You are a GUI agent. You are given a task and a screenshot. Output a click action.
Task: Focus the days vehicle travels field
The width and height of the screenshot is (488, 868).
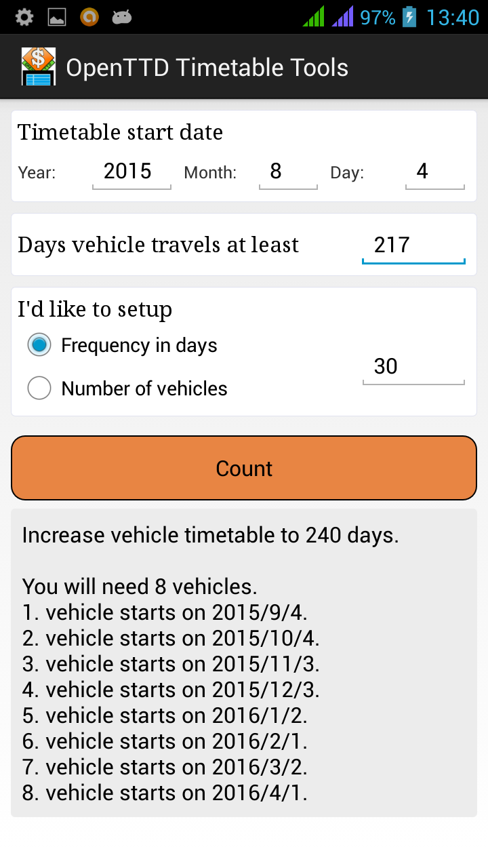tap(413, 245)
